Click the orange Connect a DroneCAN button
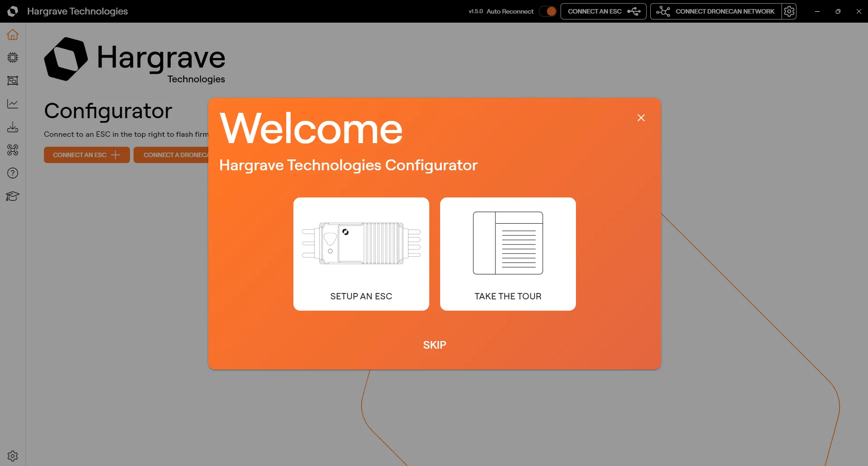Viewport: 868px width, 466px height. tap(171, 155)
